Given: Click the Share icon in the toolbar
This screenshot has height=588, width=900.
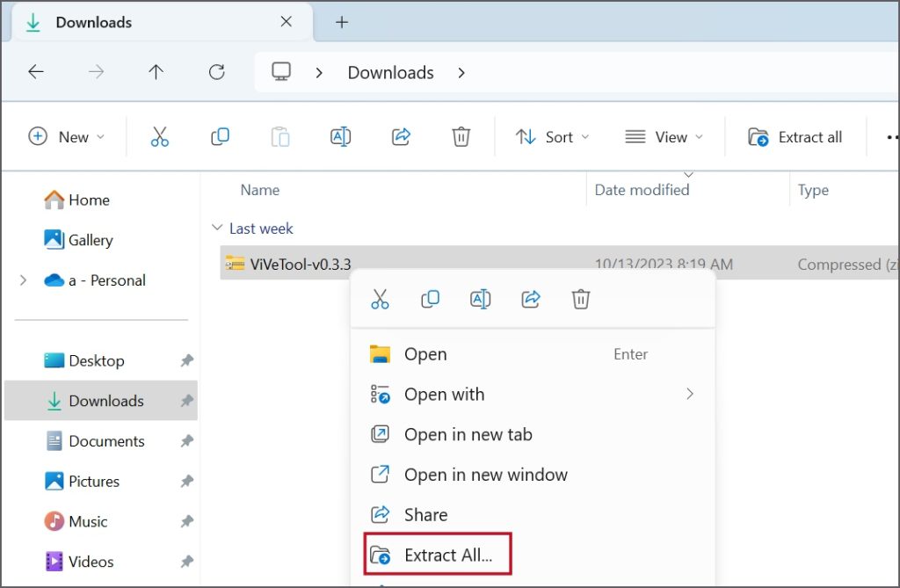Looking at the screenshot, I should pyautogui.click(x=401, y=136).
